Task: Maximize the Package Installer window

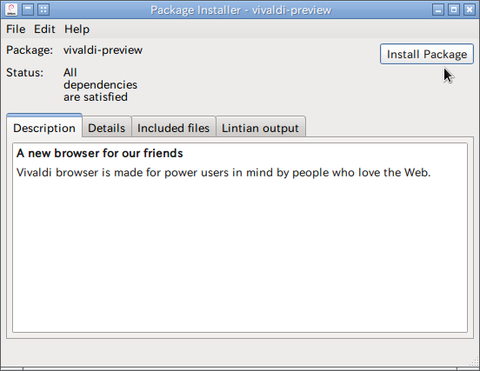Action: tap(454, 10)
